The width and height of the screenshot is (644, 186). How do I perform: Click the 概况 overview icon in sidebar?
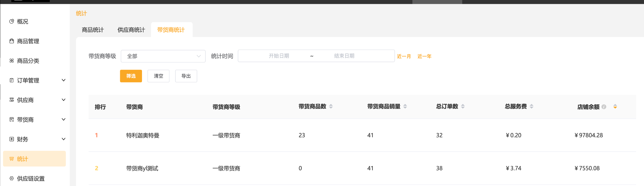click(x=12, y=21)
